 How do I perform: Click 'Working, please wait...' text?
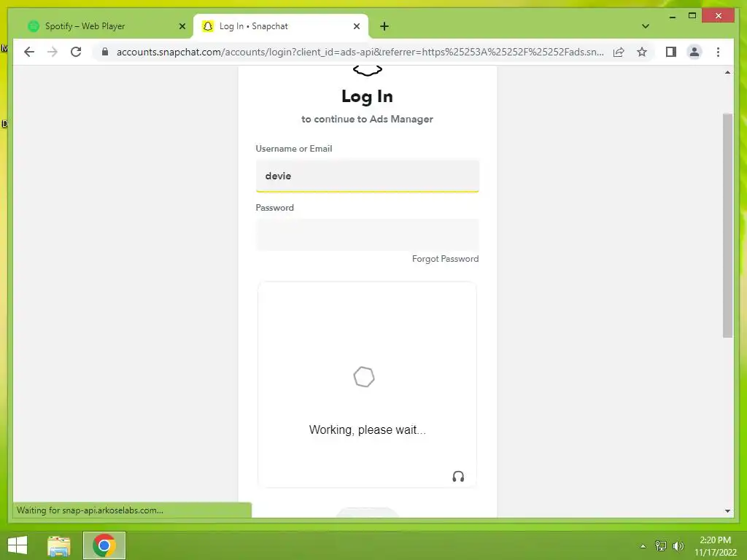(x=368, y=430)
